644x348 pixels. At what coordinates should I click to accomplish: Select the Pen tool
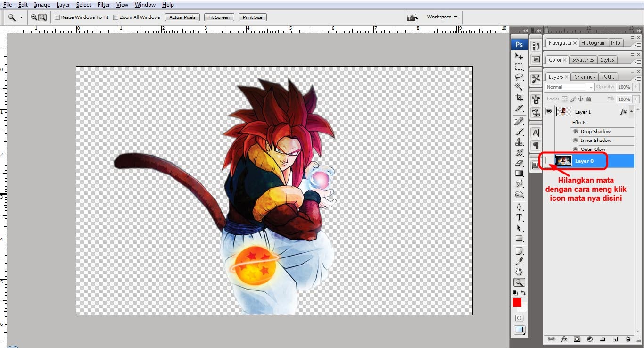(519, 207)
